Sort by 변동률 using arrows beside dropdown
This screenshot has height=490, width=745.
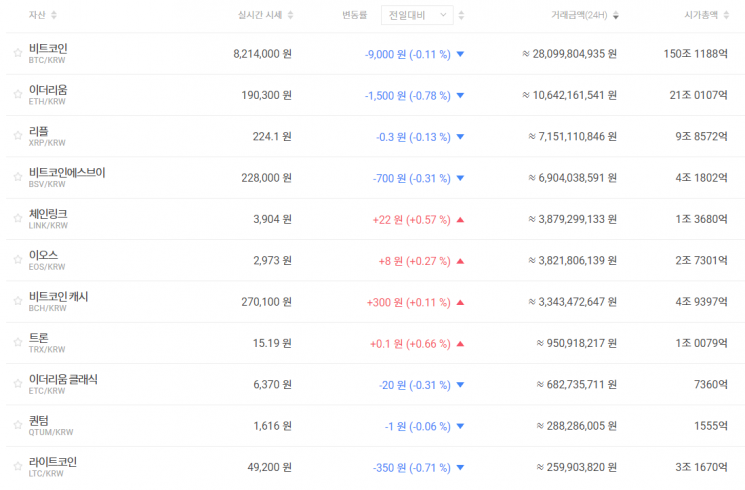click(461, 15)
